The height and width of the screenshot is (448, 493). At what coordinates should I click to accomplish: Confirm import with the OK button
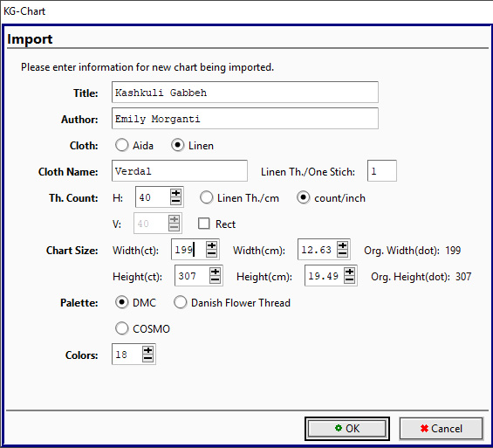347,429
